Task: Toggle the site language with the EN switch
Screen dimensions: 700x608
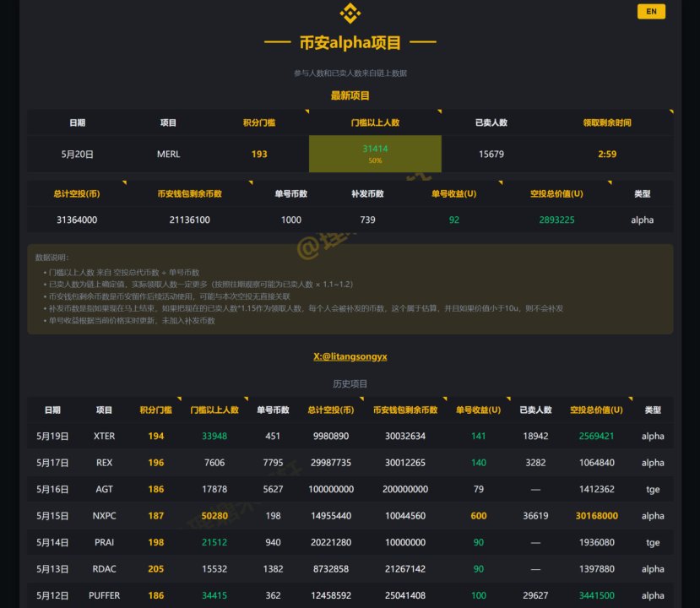Action: (x=651, y=12)
